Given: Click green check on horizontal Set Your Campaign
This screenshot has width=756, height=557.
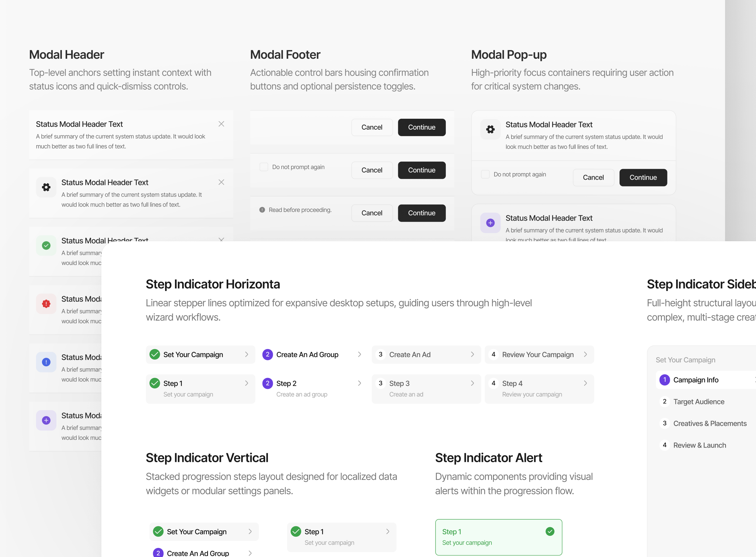Looking at the screenshot, I should (x=155, y=354).
